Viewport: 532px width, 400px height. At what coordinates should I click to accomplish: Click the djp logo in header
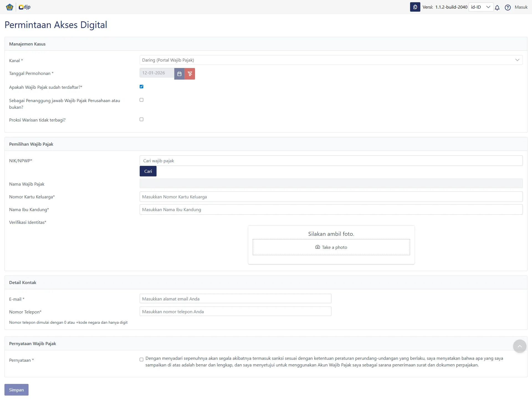point(25,7)
